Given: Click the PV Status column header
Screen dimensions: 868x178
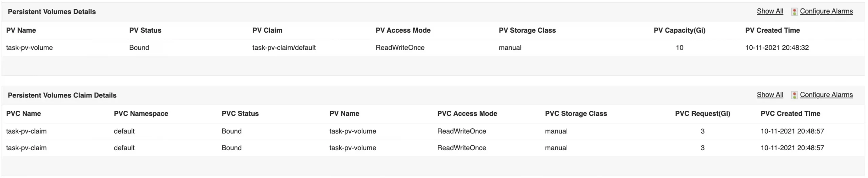Looking at the screenshot, I should (x=145, y=30).
